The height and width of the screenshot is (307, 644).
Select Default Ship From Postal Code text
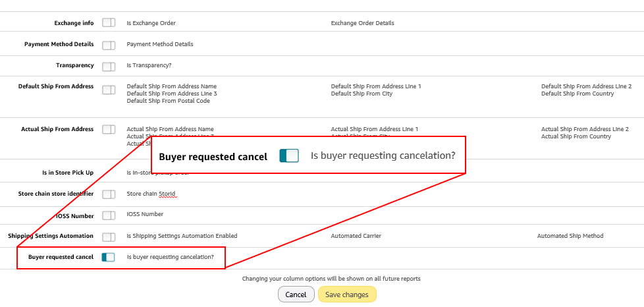point(168,101)
